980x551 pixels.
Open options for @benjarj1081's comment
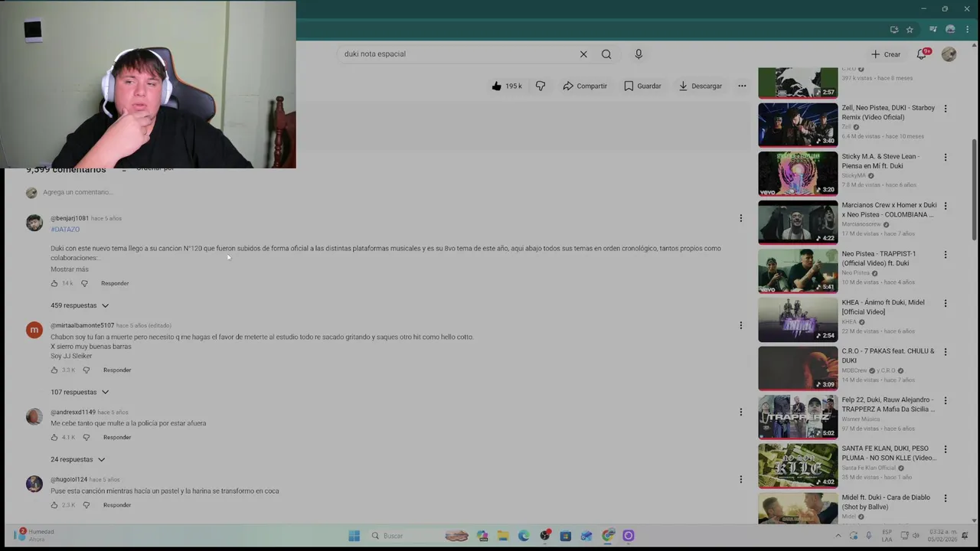[x=740, y=219]
